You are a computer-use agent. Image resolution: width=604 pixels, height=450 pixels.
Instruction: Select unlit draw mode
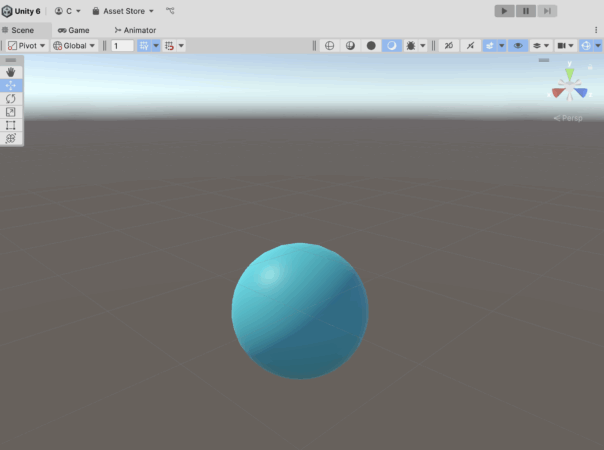pyautogui.click(x=371, y=45)
